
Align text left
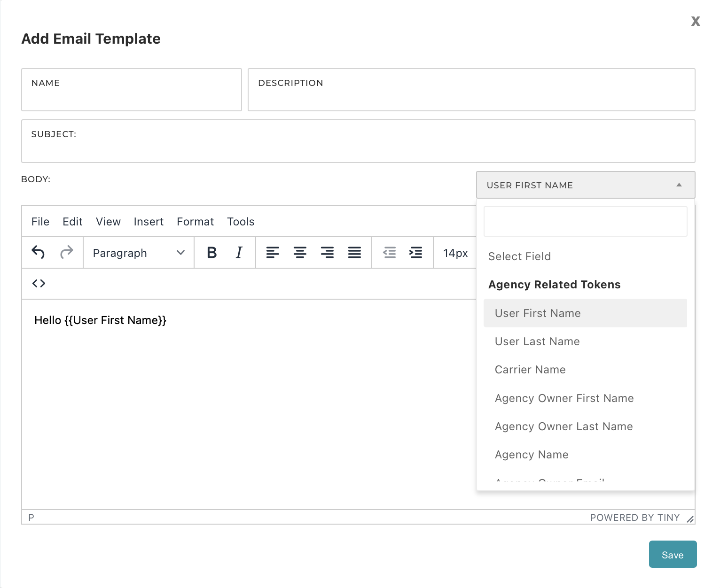[273, 253]
